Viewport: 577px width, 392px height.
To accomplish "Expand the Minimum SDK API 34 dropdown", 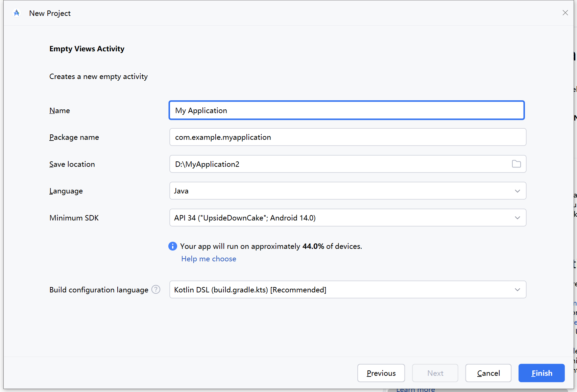I will [348, 218].
